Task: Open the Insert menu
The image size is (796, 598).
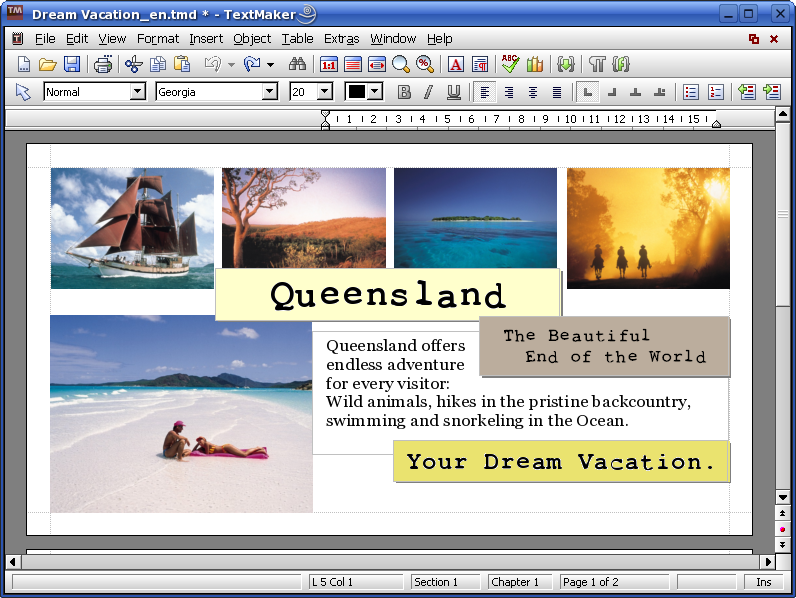Action: click(206, 39)
